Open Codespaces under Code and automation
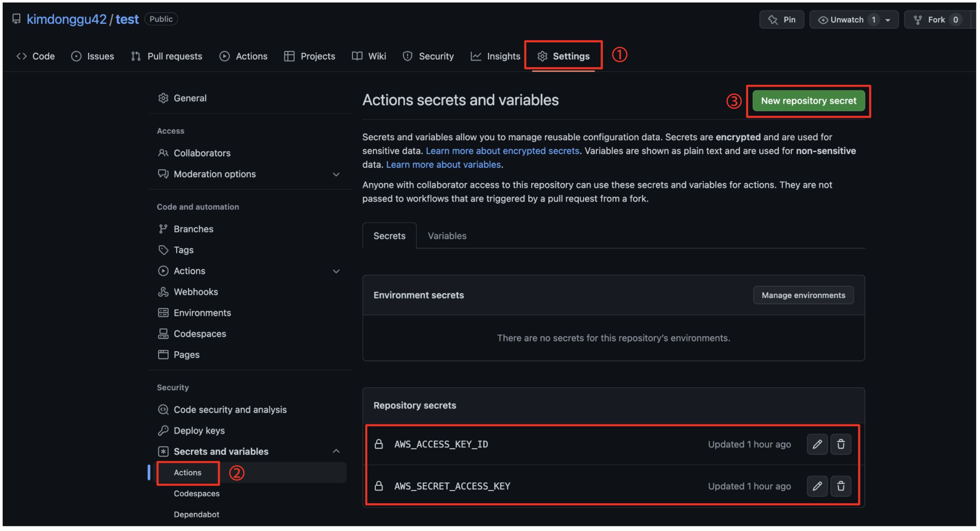 click(192, 334)
